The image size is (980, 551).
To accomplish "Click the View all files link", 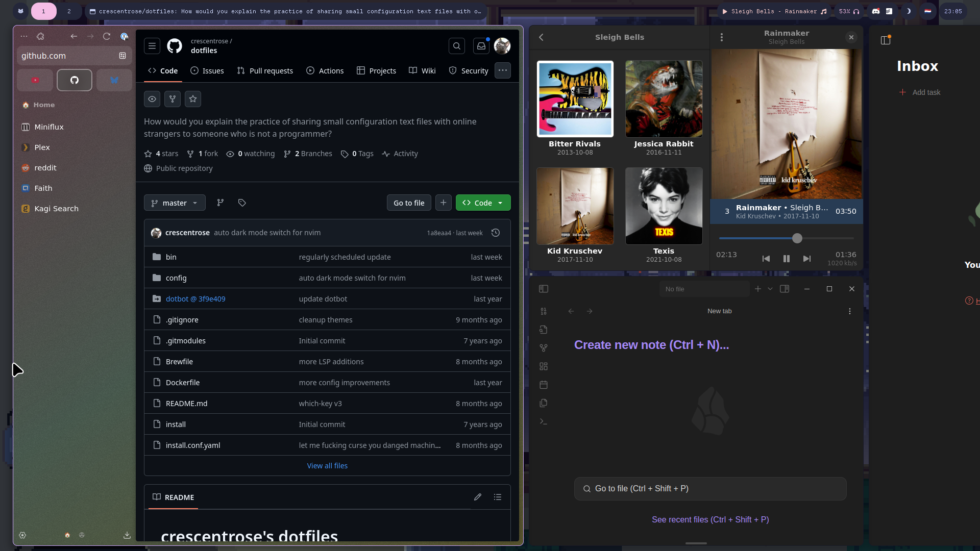I will click(327, 465).
